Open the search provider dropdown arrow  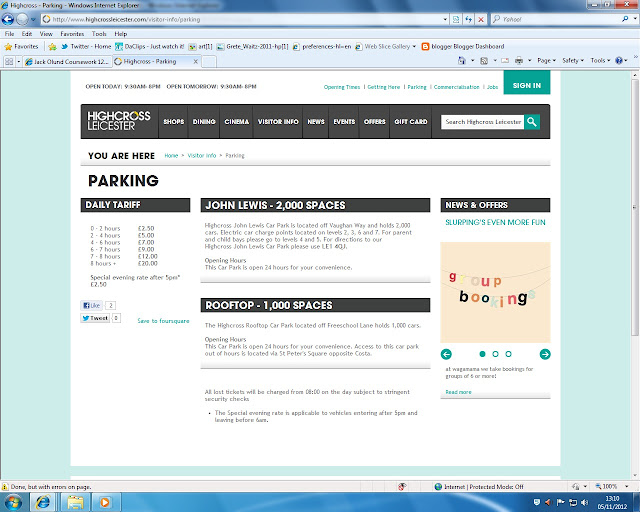634,19
